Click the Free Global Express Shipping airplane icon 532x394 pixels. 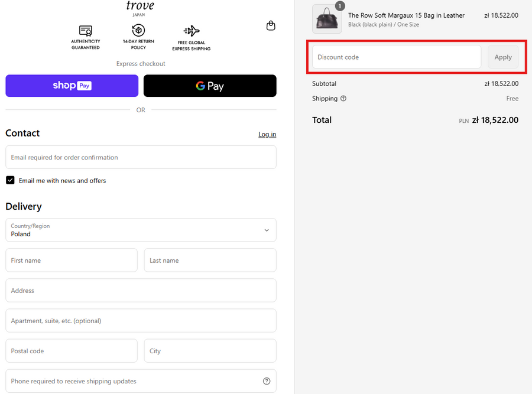tap(192, 31)
